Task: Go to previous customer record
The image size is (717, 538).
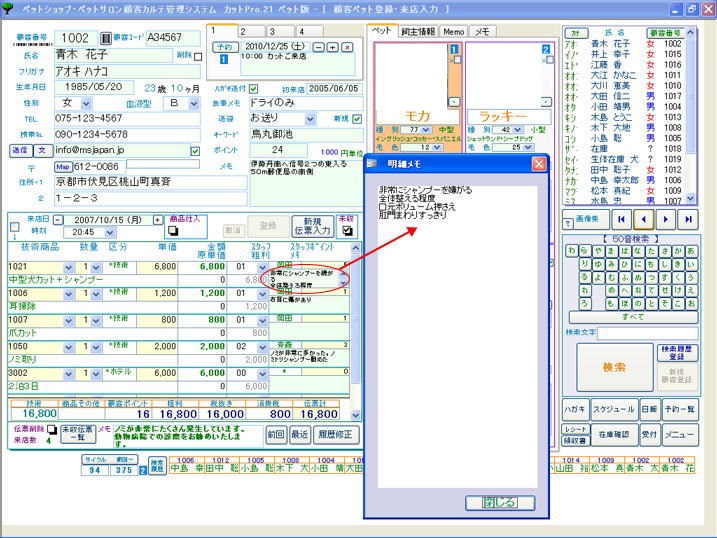Action: 643,219
